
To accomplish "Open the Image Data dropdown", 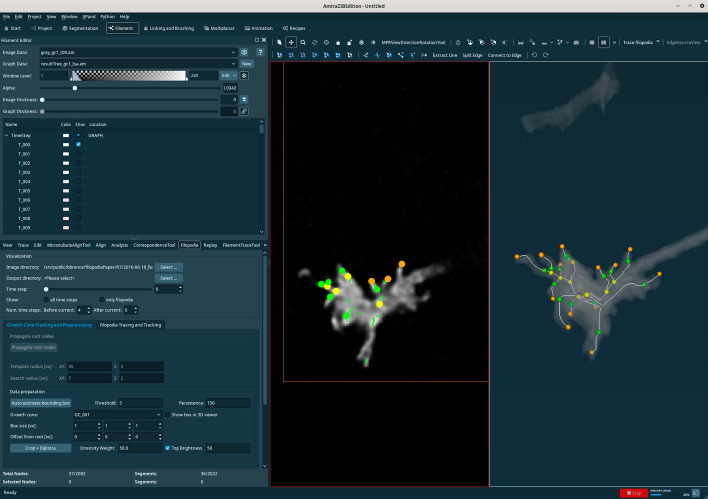I will pos(138,52).
